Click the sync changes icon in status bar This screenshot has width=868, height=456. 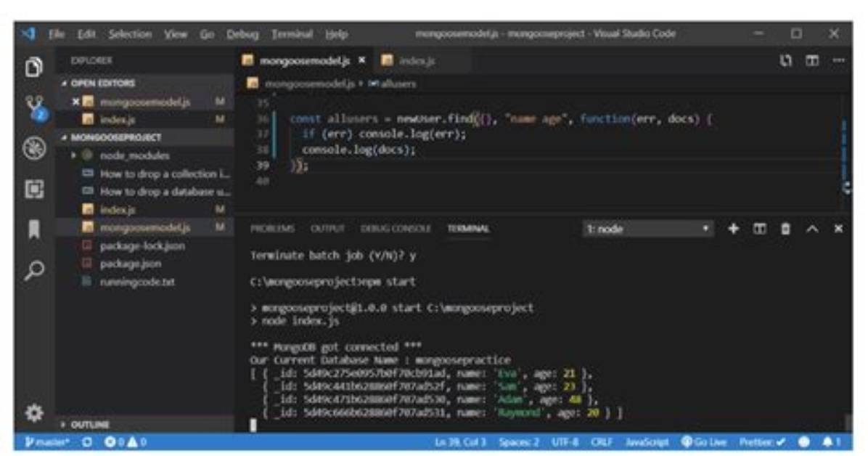click(x=87, y=442)
